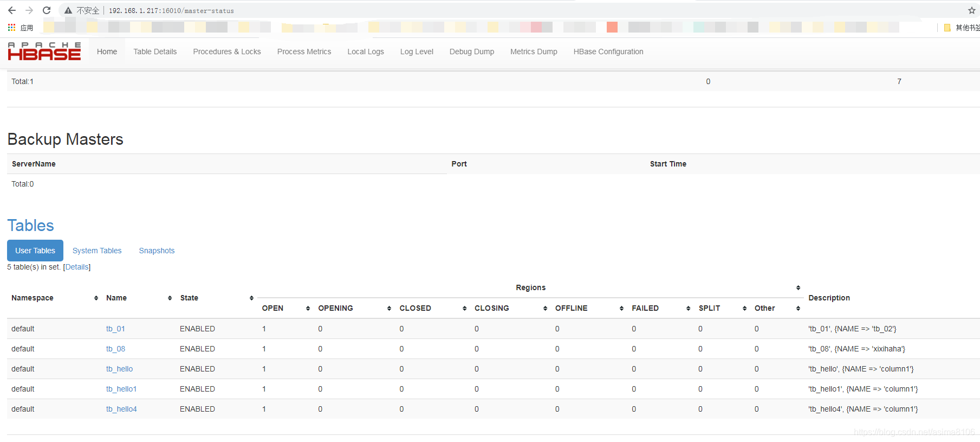This screenshot has width=980, height=442.
Task: Sort table by Namespace column arrows
Action: [x=96, y=298]
